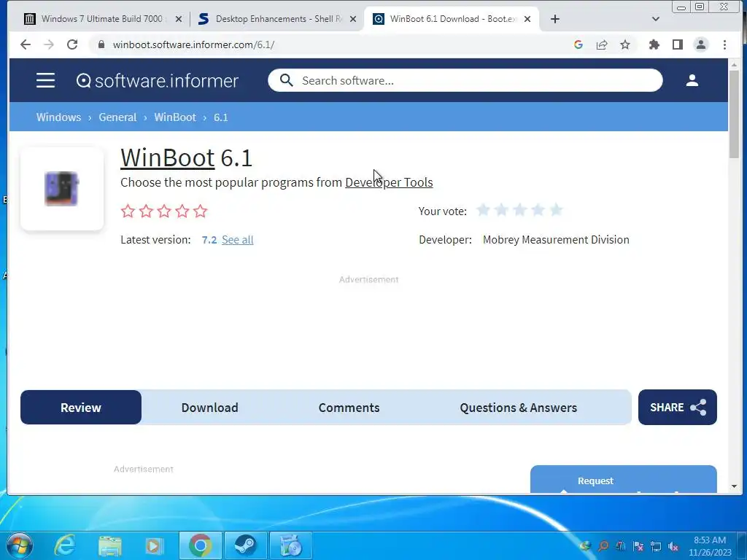Image resolution: width=747 pixels, height=560 pixels.
Task: Open the See all versions link
Action: coord(237,239)
